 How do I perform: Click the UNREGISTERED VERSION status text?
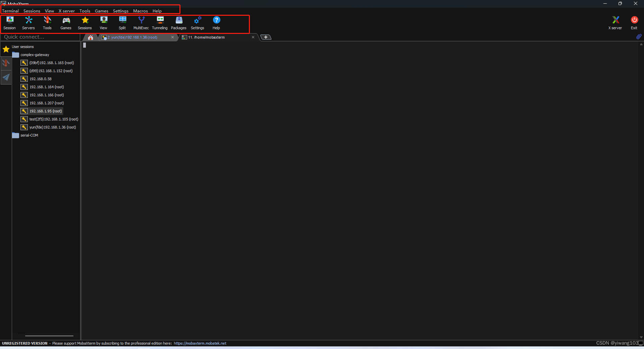click(x=25, y=343)
